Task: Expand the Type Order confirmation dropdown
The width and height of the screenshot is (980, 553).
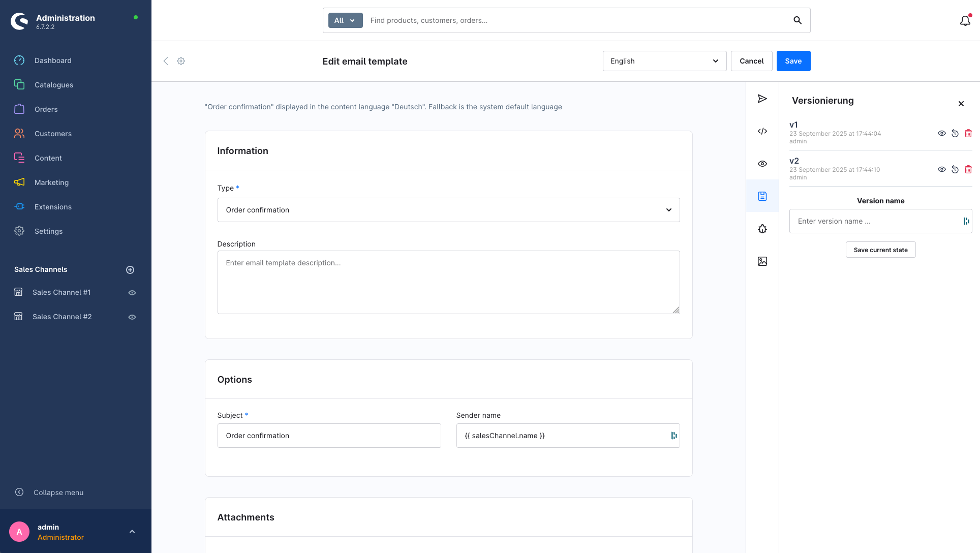Action: (448, 210)
